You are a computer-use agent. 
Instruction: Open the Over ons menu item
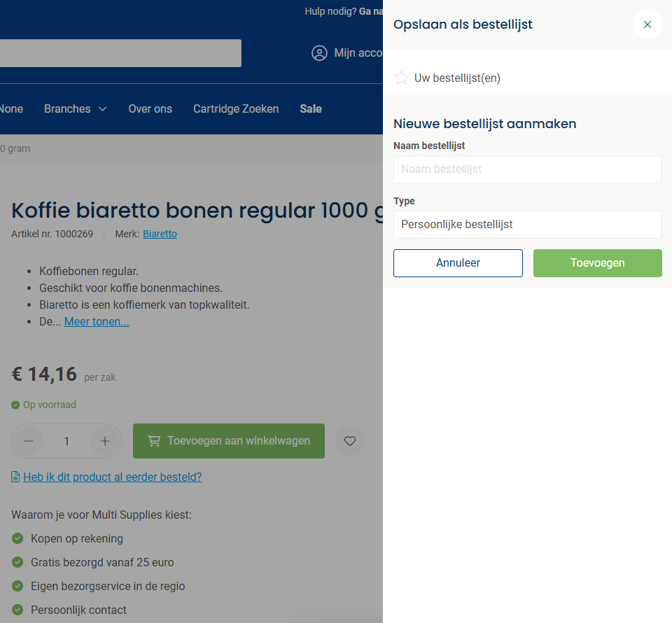point(150,108)
